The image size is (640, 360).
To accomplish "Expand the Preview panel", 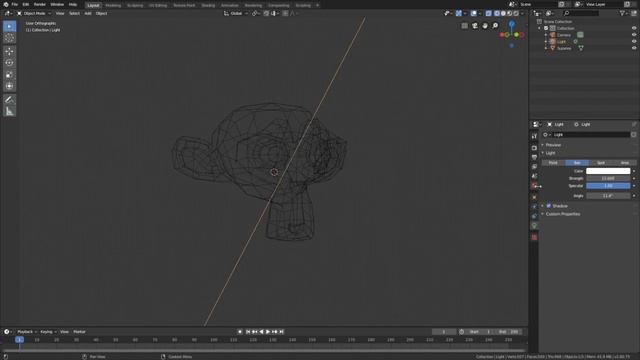I will (x=553, y=145).
